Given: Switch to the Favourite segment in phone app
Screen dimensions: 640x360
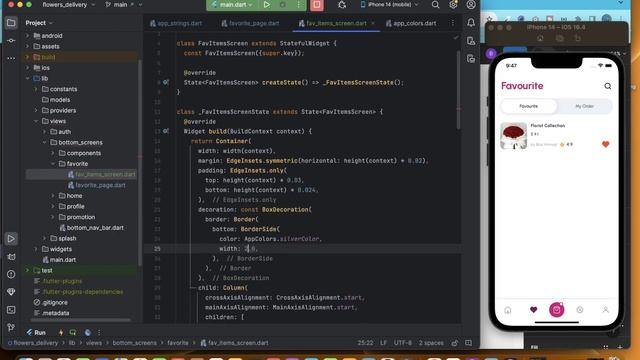Looking at the screenshot, I should click(x=529, y=106).
